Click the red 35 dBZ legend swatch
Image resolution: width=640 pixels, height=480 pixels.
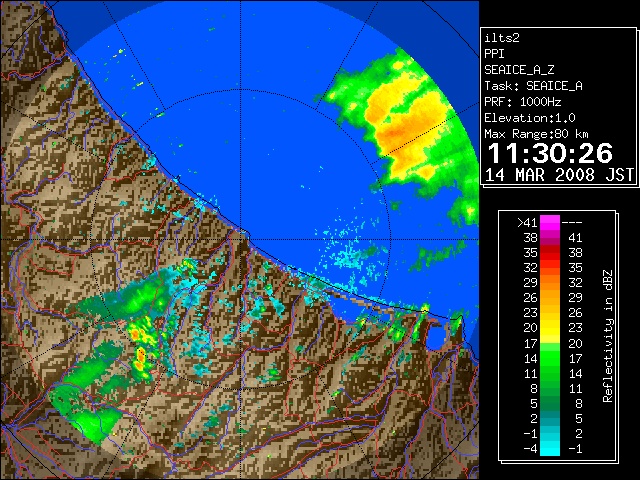[550, 253]
